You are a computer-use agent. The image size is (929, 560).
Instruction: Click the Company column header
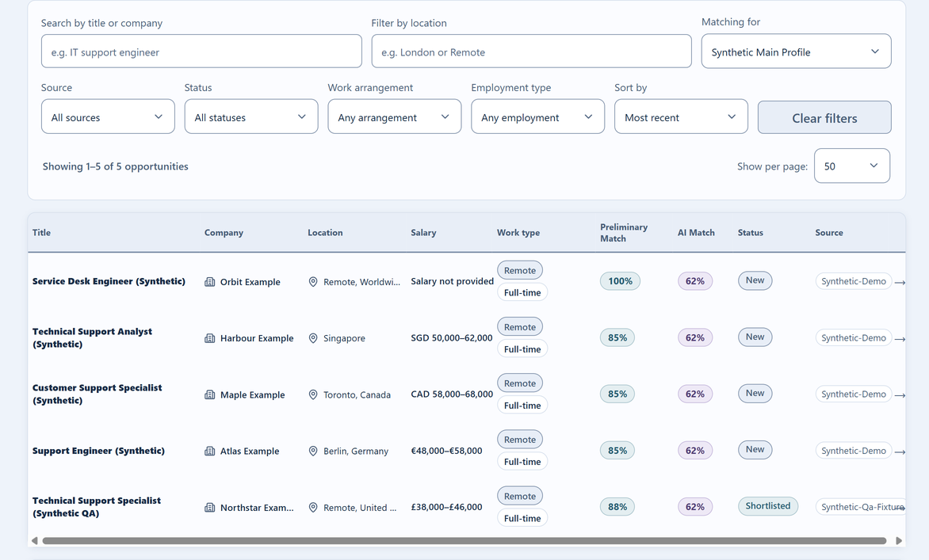click(x=224, y=233)
